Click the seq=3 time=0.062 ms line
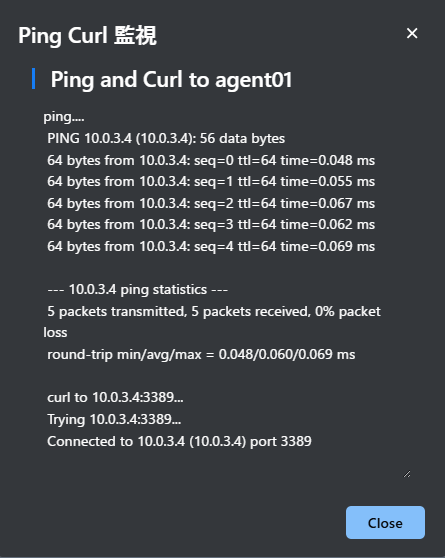Screen dimensions: 445x558 211,225
